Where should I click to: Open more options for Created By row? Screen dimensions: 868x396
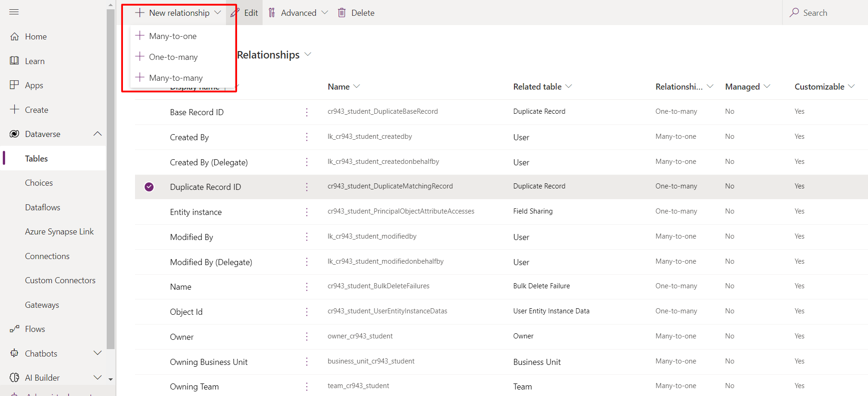pyautogui.click(x=307, y=137)
